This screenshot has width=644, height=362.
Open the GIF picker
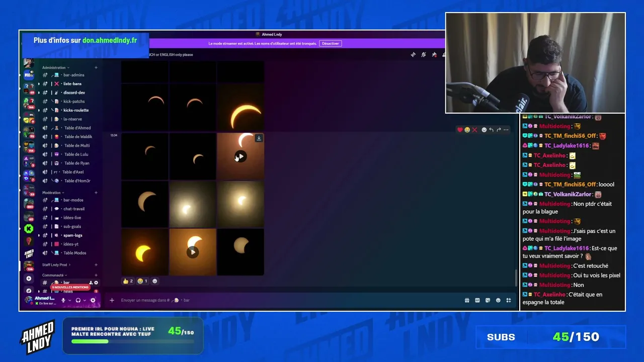click(x=477, y=300)
